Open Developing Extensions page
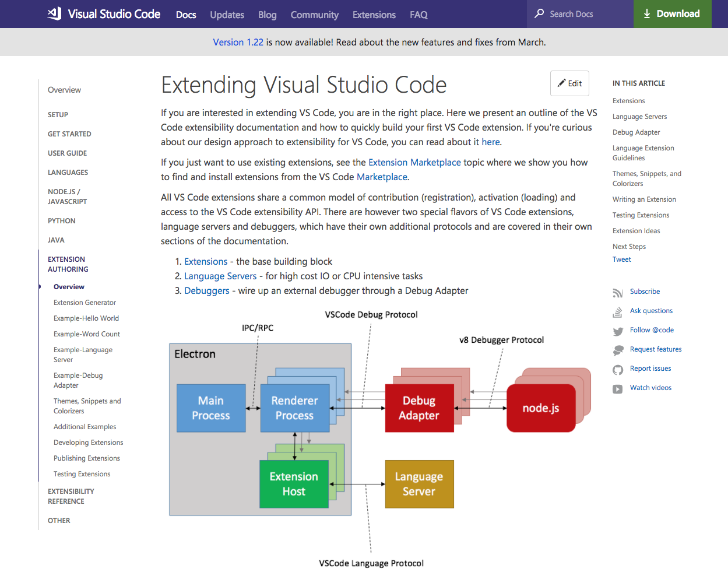Viewport: 728px width, 579px height. click(88, 443)
